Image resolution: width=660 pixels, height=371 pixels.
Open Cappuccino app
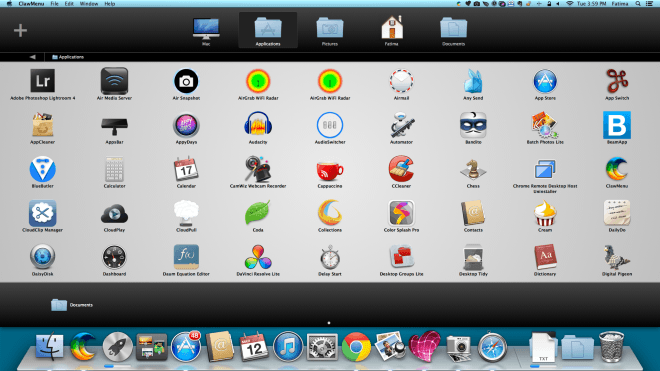tap(330, 170)
